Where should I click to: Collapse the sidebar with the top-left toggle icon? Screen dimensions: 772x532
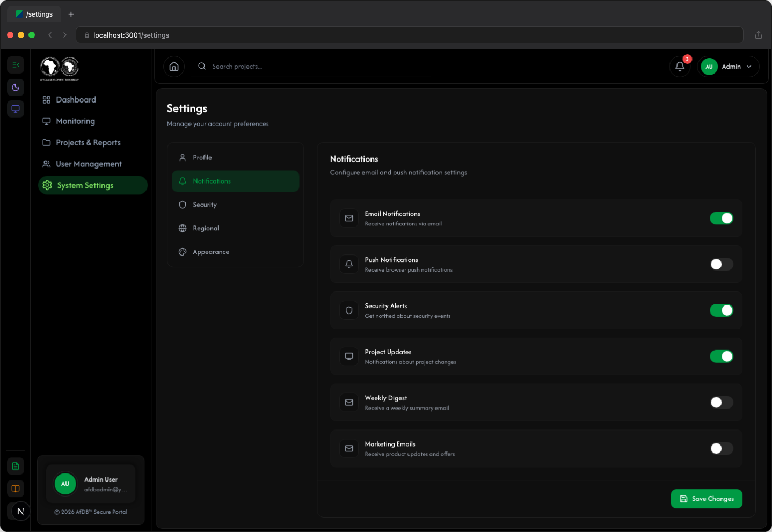point(16,65)
